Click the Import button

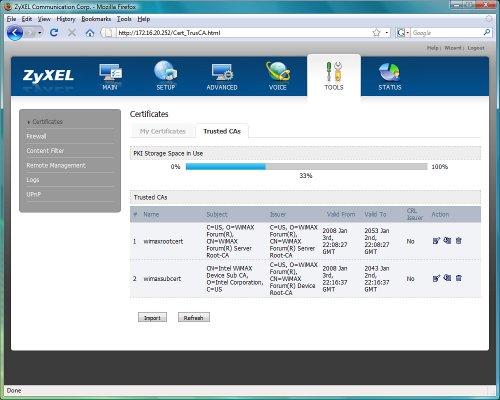(x=152, y=318)
